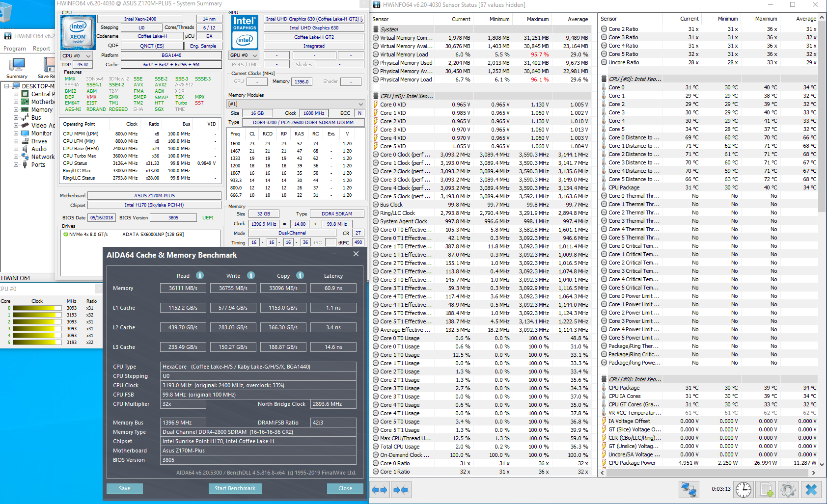This screenshot has width=827, height=504.
Task: Click the info icon next to Read
Action: pyautogui.click(x=200, y=275)
